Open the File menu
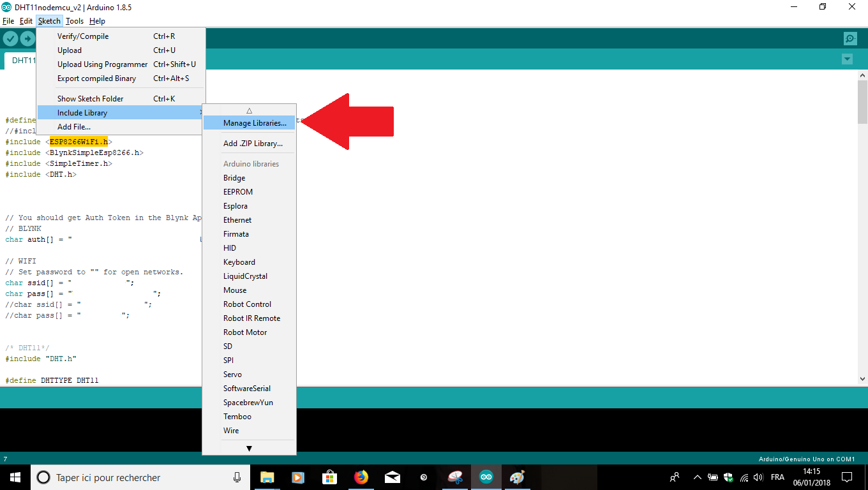Image resolution: width=868 pixels, height=490 pixels. (8, 21)
